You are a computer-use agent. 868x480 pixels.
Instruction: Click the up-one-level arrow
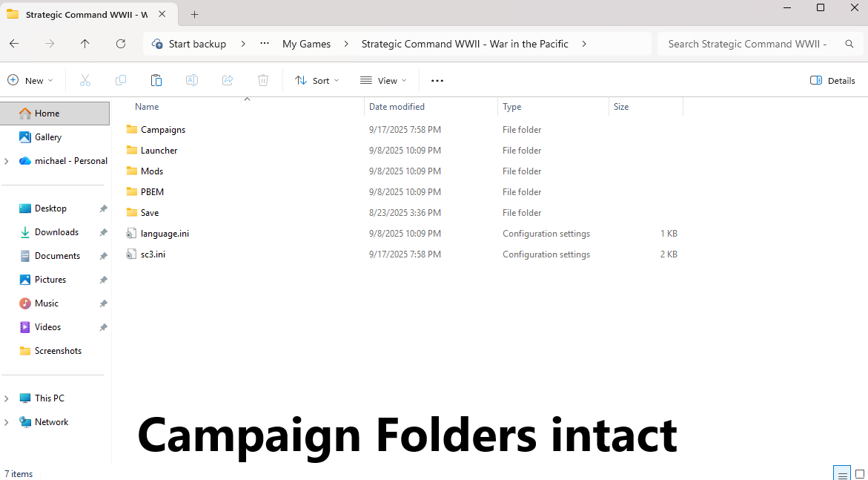(x=85, y=44)
